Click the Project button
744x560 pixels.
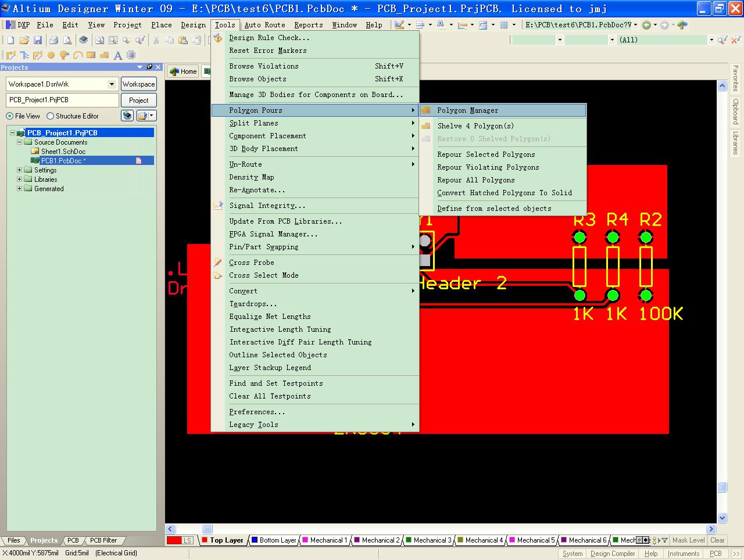click(138, 100)
